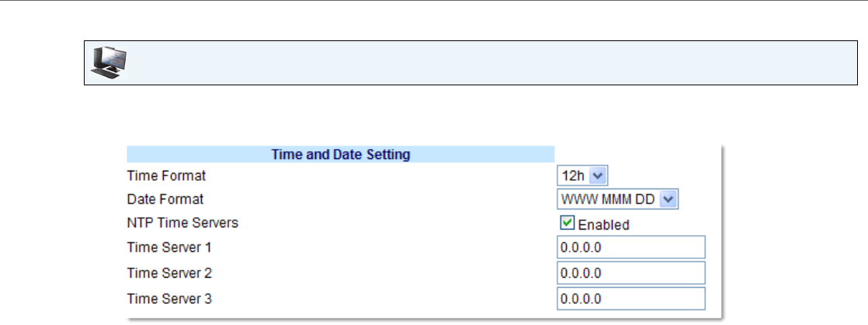Click the Enabled label text

click(x=603, y=225)
